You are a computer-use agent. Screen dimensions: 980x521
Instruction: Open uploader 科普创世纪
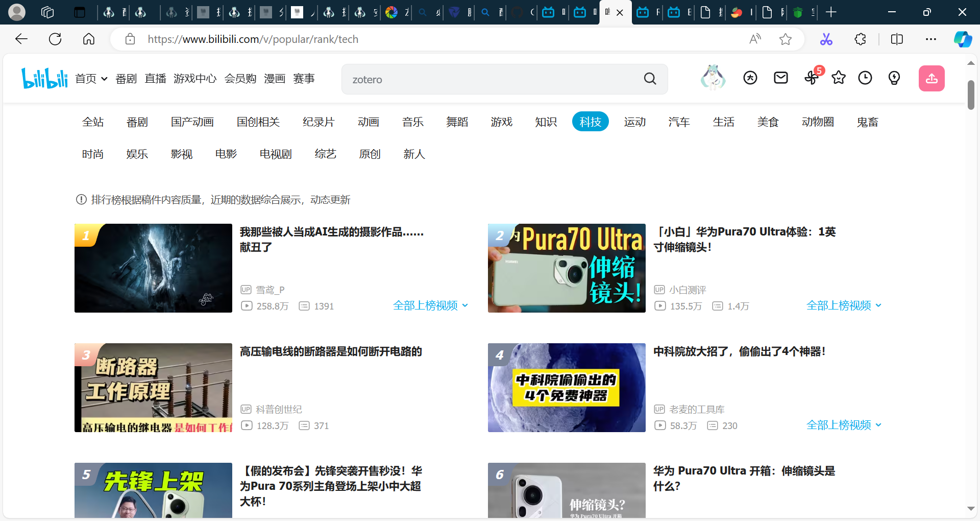(279, 409)
